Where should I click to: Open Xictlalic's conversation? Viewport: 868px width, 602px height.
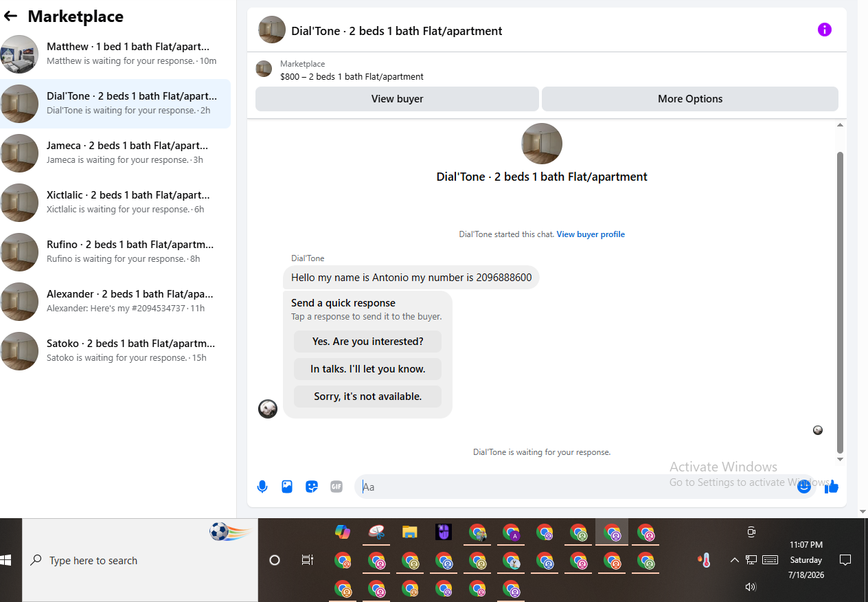point(115,203)
